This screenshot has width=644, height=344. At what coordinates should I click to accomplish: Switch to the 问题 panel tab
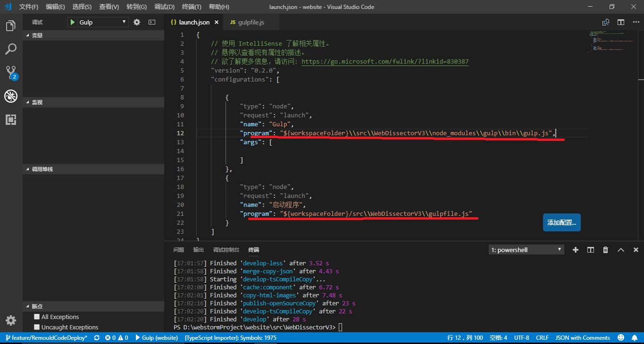point(178,250)
